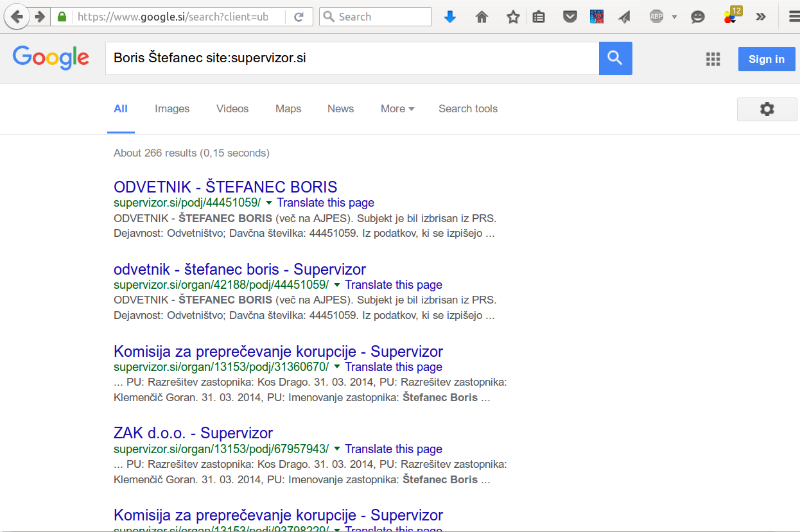
Task: Click 'About 266 results (0,15 seconds)' text
Action: [191, 153]
